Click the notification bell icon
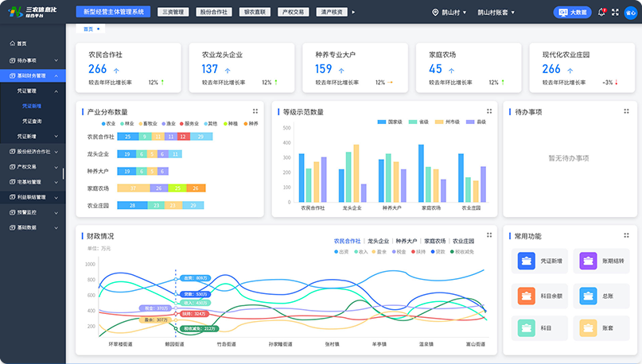Screen dimensions: 642x364 (x=601, y=12)
